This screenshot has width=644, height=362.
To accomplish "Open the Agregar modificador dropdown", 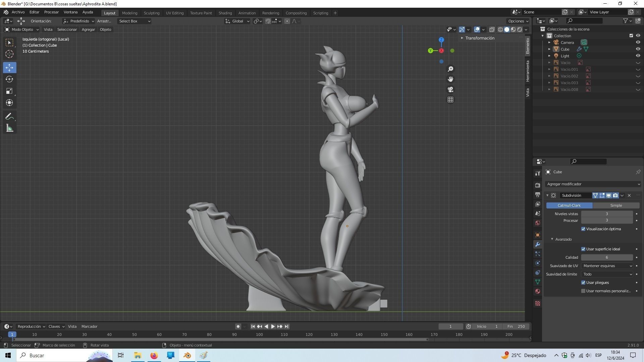I will 593,184.
